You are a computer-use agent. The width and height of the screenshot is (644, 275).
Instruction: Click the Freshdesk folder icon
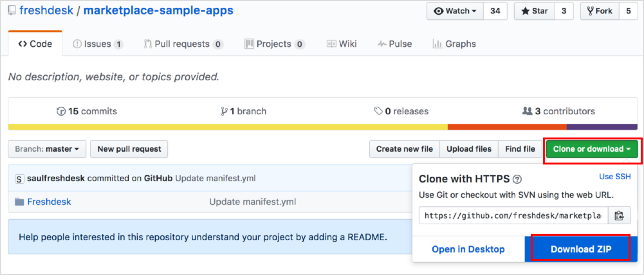[x=19, y=202]
